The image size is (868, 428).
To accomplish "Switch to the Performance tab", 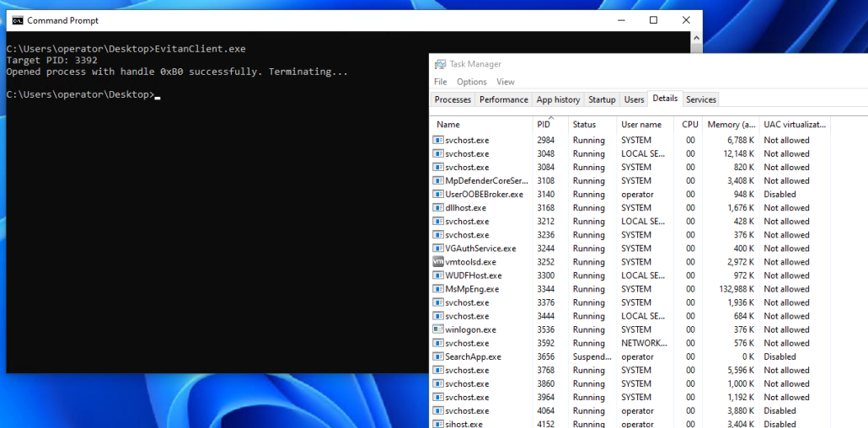I will pyautogui.click(x=504, y=99).
